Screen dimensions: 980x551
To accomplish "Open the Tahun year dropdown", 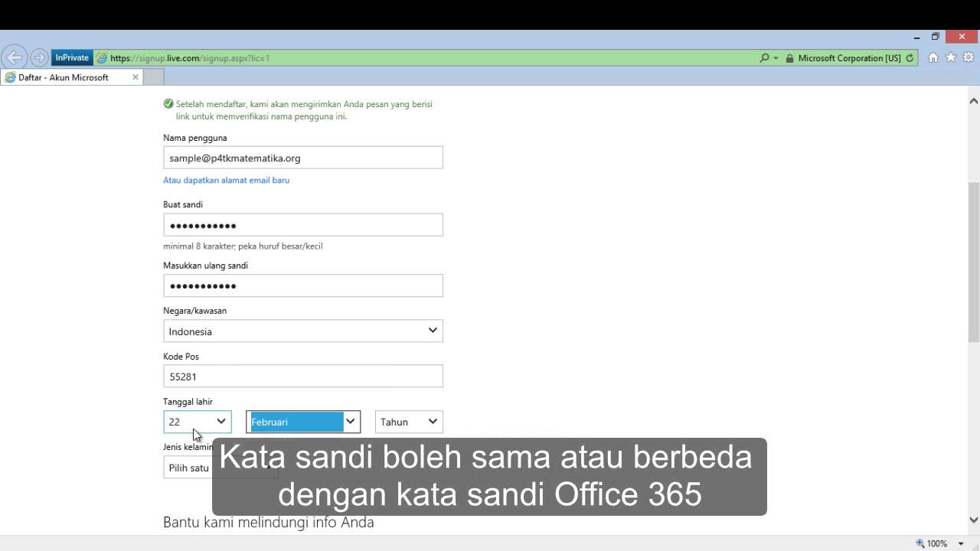I will pos(409,422).
